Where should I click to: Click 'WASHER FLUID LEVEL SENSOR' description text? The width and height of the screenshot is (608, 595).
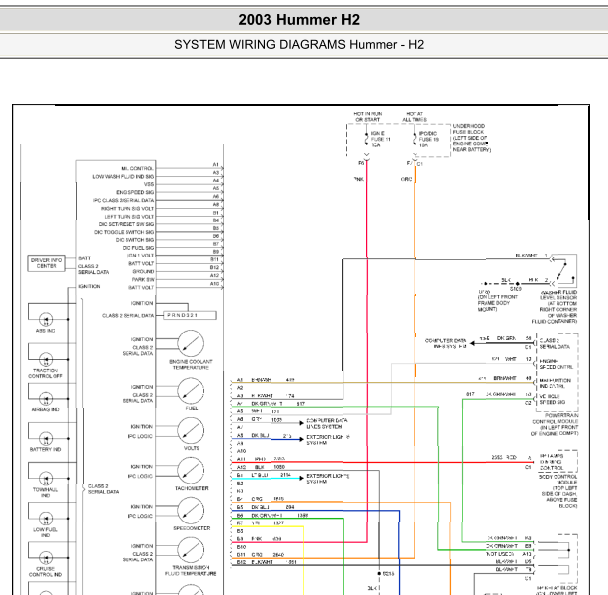556,307
